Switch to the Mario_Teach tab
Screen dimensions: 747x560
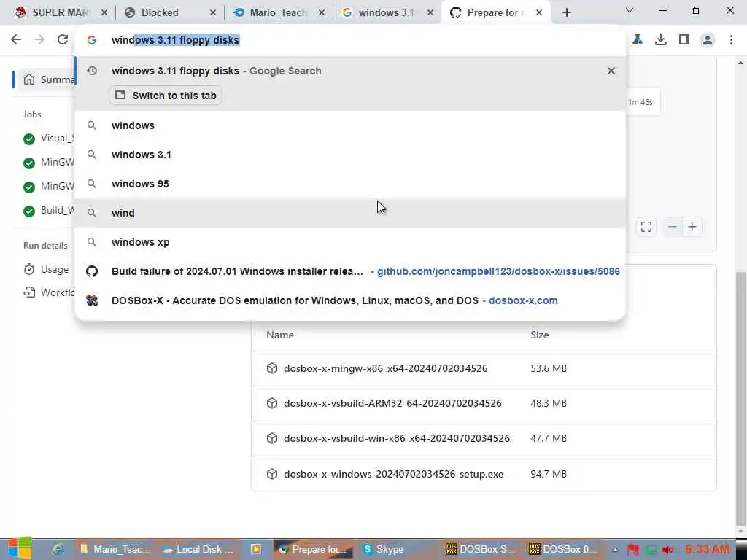pos(278,12)
